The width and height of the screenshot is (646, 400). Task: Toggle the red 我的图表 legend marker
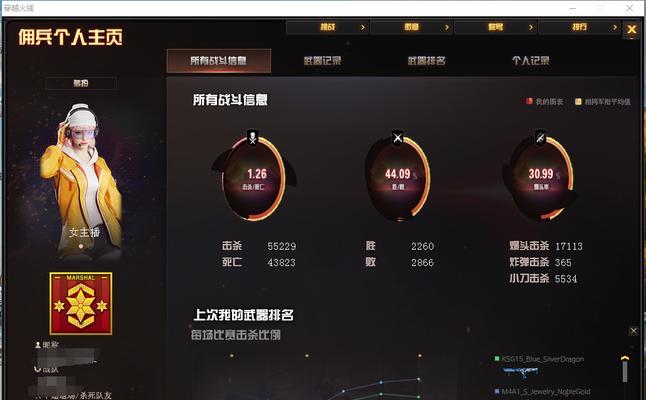pos(529,101)
